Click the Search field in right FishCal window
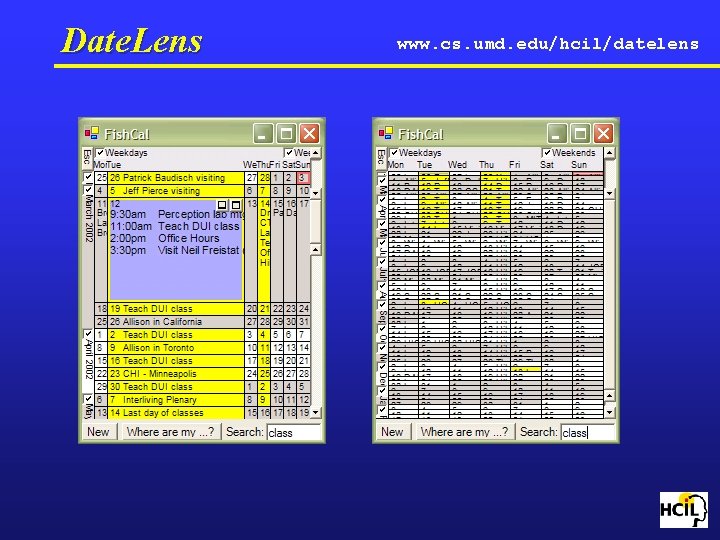This screenshot has height=540, width=720. click(x=588, y=433)
